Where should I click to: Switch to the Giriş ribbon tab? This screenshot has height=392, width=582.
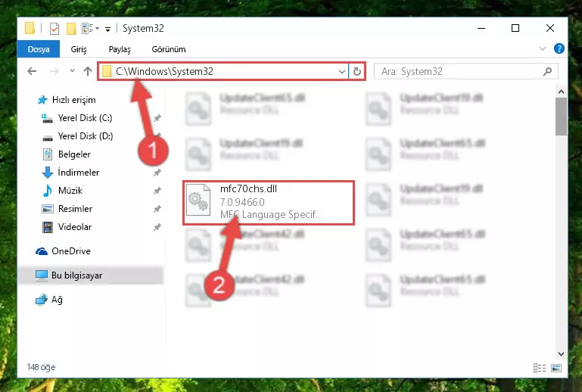click(x=79, y=49)
